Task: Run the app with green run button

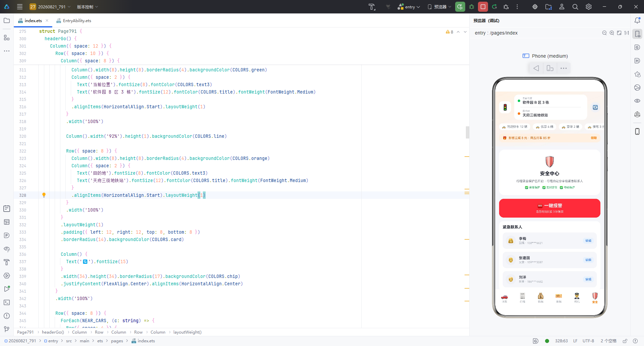Action: pyautogui.click(x=460, y=7)
